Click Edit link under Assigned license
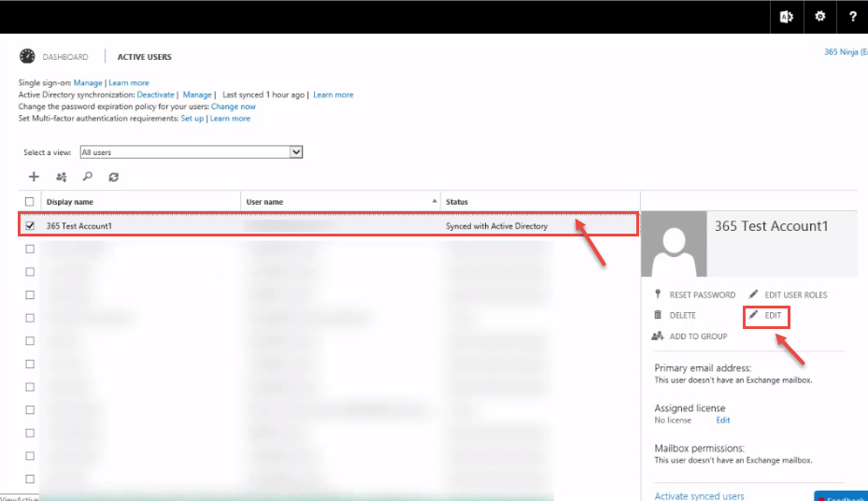Image resolution: width=868 pixels, height=501 pixels. [x=723, y=421]
